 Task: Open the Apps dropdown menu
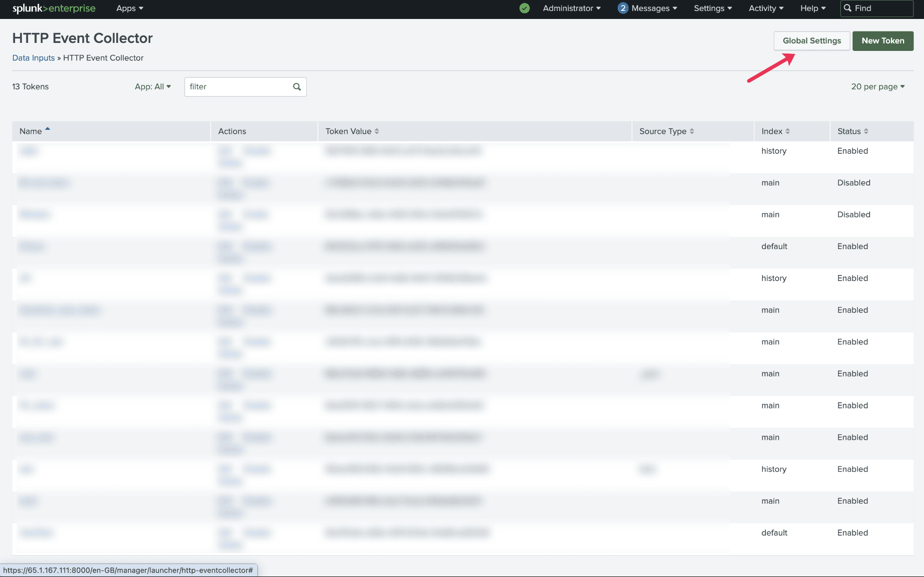[130, 8]
